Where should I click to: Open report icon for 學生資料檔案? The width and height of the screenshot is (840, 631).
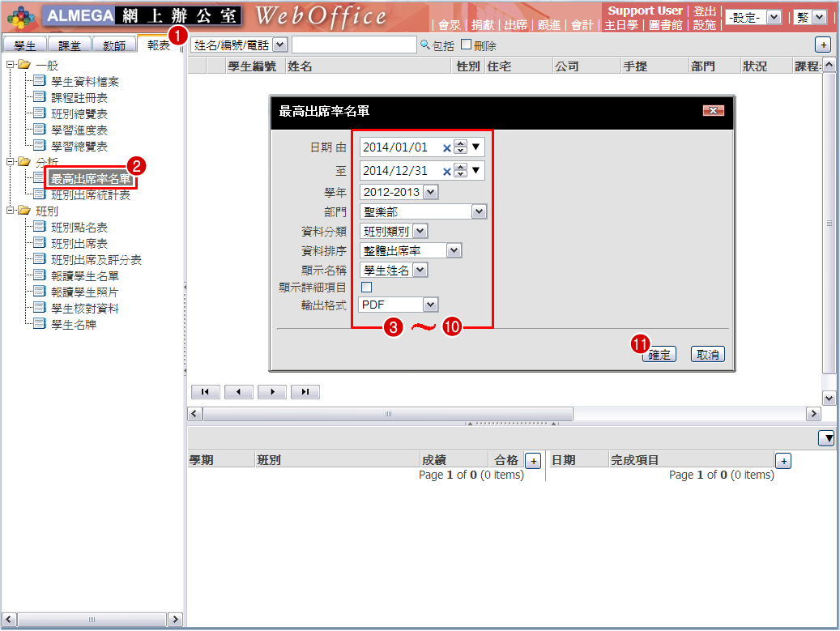click(x=40, y=81)
